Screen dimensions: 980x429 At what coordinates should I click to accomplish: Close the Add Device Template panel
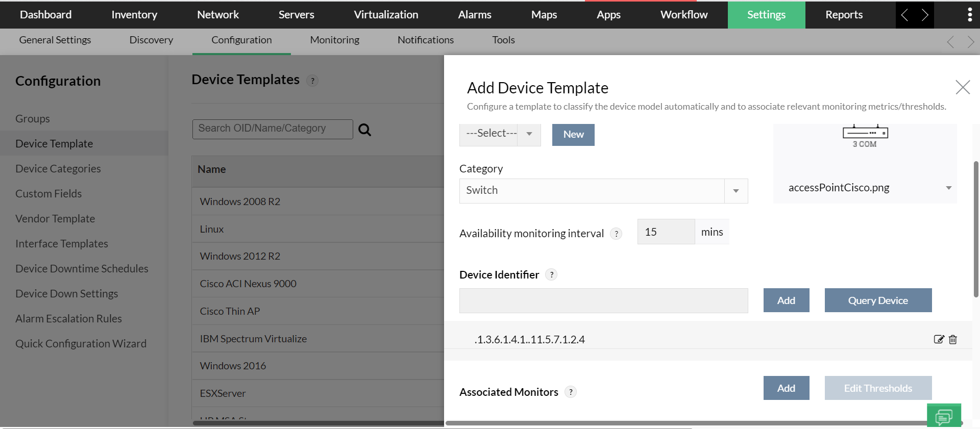[x=963, y=87]
